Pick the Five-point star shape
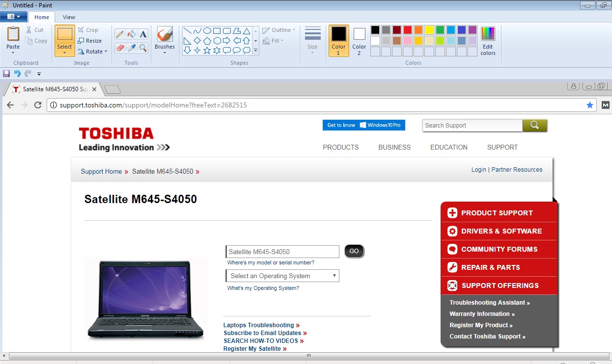612x364 pixels. coord(207,51)
